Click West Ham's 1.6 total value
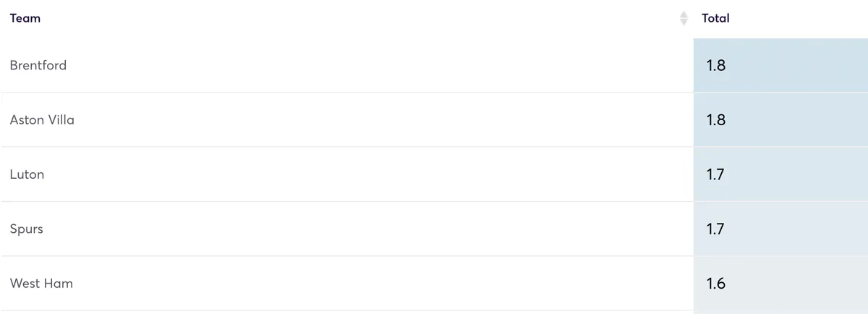The image size is (868, 314). pos(715,284)
